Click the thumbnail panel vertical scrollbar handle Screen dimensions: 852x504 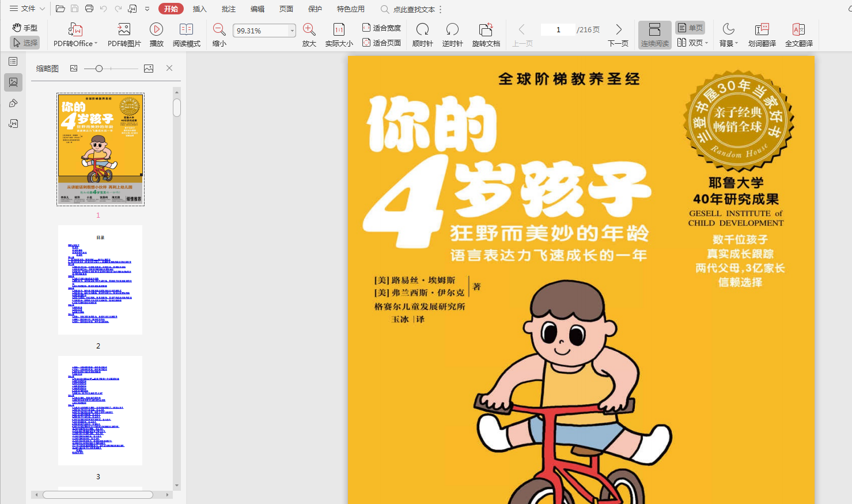click(177, 108)
